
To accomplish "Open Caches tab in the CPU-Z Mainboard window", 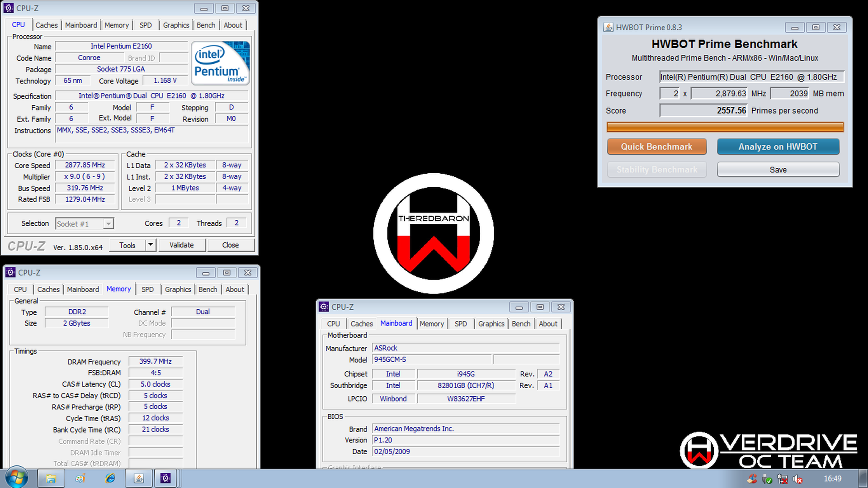I will pyautogui.click(x=362, y=324).
